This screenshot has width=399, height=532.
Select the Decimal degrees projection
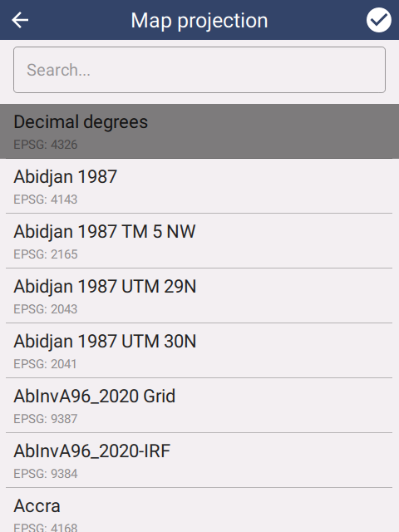199,131
